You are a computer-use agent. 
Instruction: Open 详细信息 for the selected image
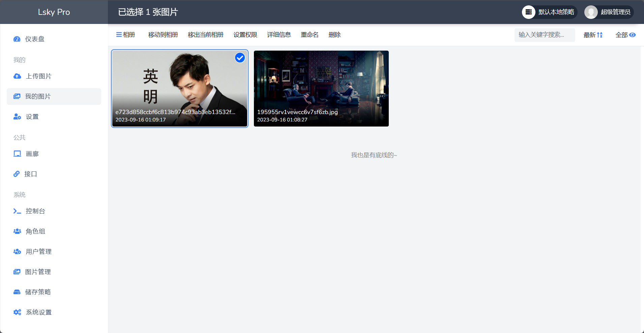tap(279, 34)
